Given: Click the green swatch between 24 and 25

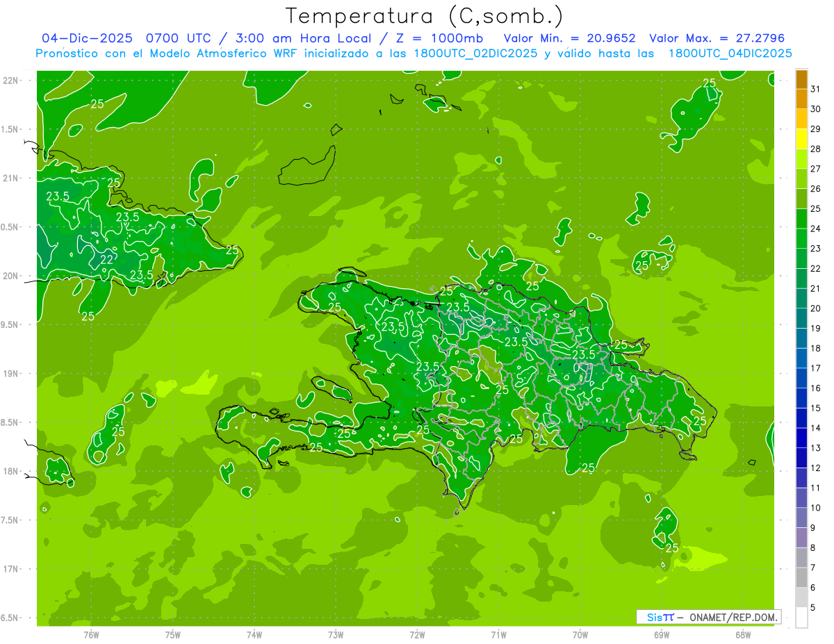Looking at the screenshot, I should click(801, 219).
